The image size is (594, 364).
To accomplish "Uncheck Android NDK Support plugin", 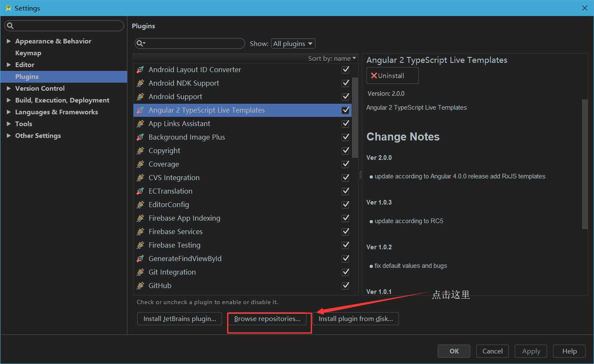I will pos(345,83).
